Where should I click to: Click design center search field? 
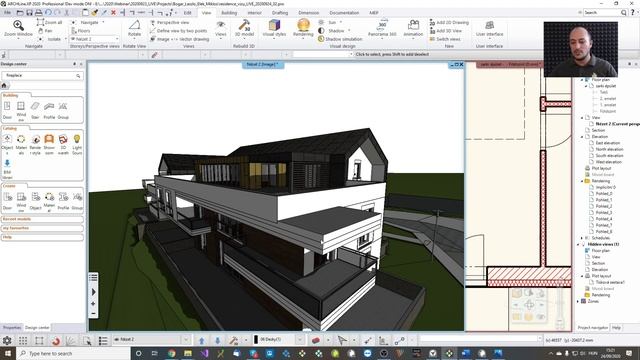(x=42, y=76)
